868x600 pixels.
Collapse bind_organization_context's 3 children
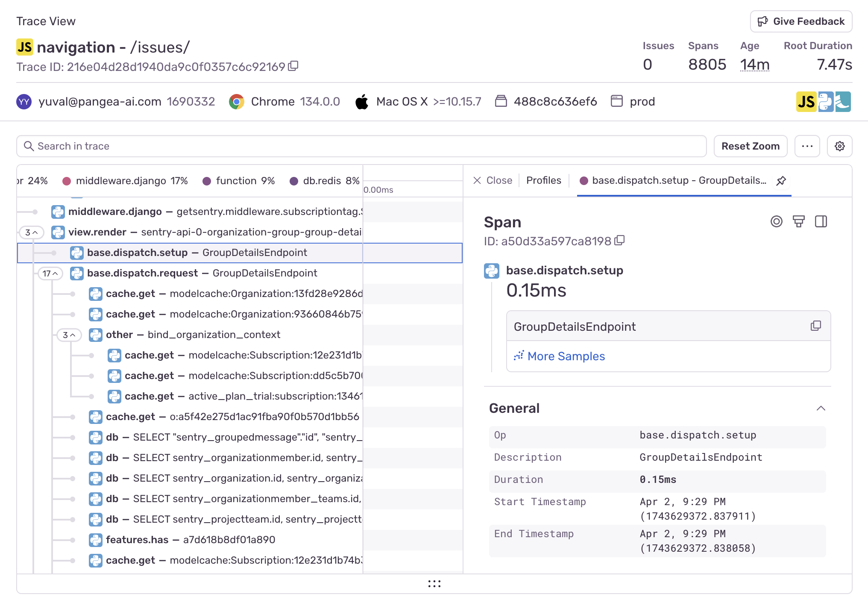69,335
